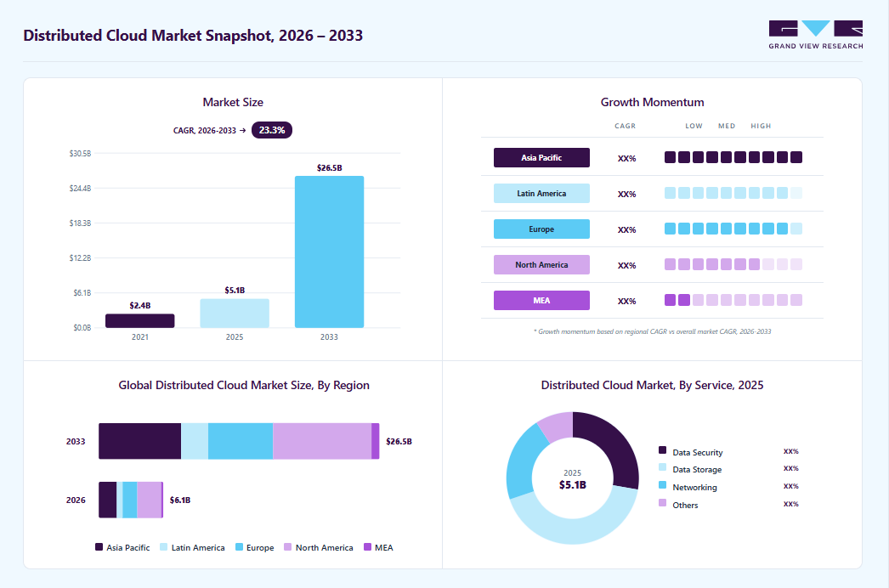
Task: Click the $5.1B donut chart center
Action: point(573,480)
